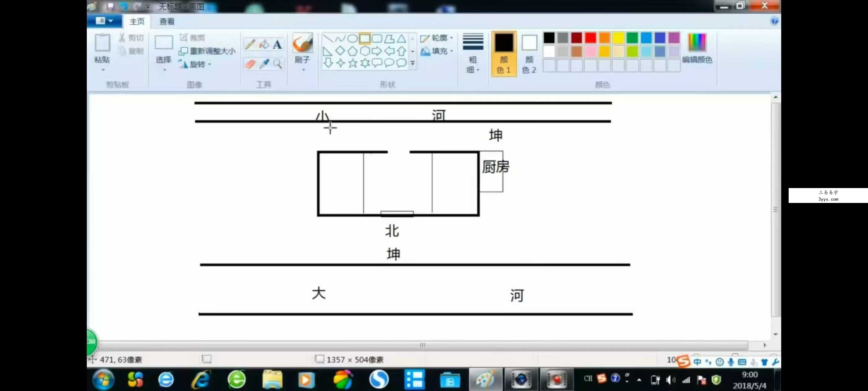Viewport: 868px width, 391px height.
Task: Expand the 粘贴 paste options arrow
Action: (x=103, y=70)
